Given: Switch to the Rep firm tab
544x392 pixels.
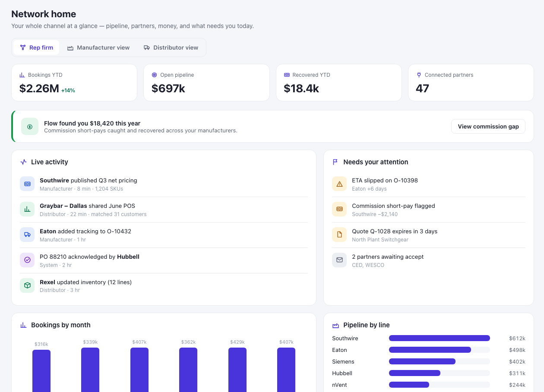Looking at the screenshot, I should 36,47.
